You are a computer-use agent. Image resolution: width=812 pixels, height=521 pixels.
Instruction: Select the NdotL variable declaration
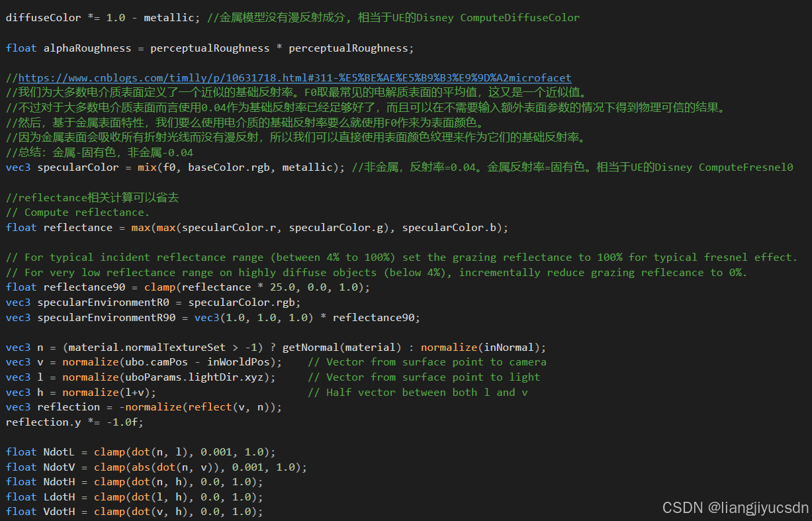58,451
